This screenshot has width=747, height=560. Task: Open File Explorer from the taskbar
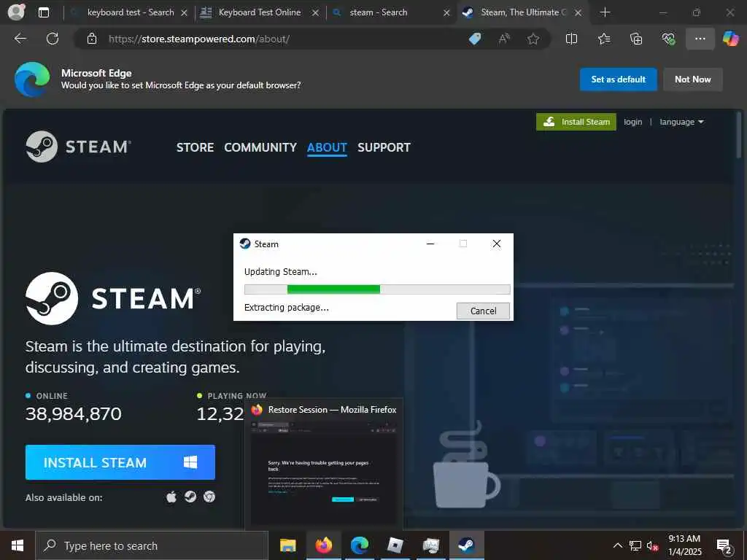(287, 545)
